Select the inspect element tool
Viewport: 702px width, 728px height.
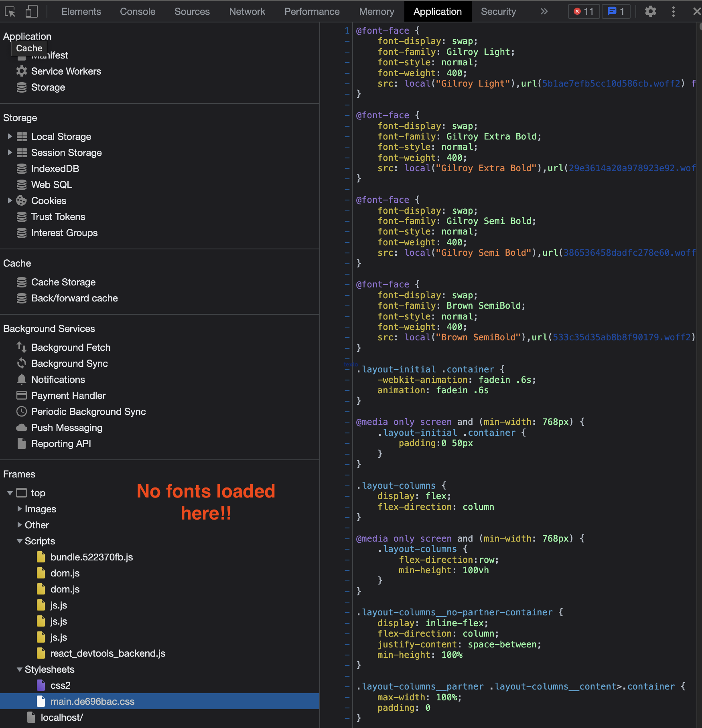tap(11, 11)
